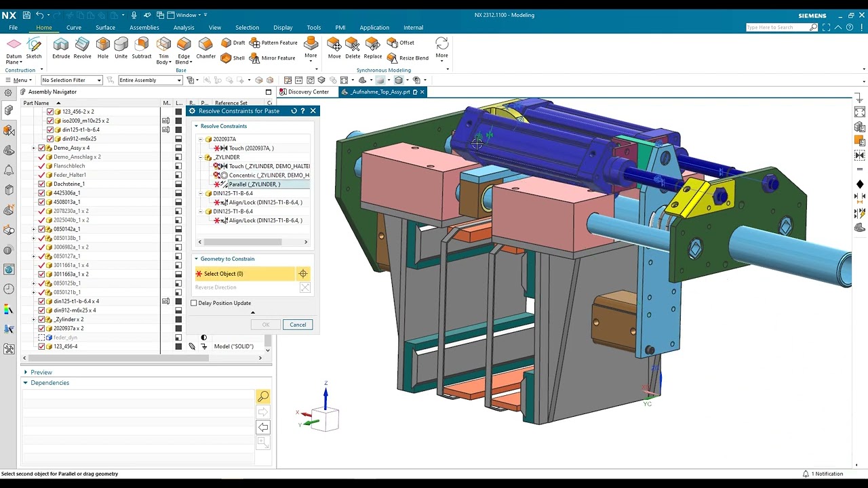Screen dimensions: 868x488
Task: Select the Unite tool
Action: click(x=121, y=48)
